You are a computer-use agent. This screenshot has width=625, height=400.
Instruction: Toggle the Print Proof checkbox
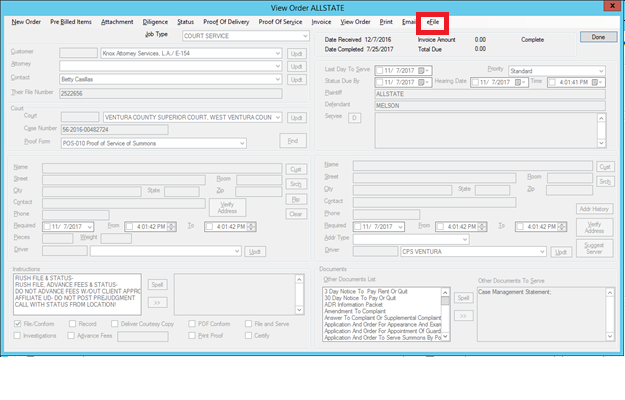tap(192, 336)
